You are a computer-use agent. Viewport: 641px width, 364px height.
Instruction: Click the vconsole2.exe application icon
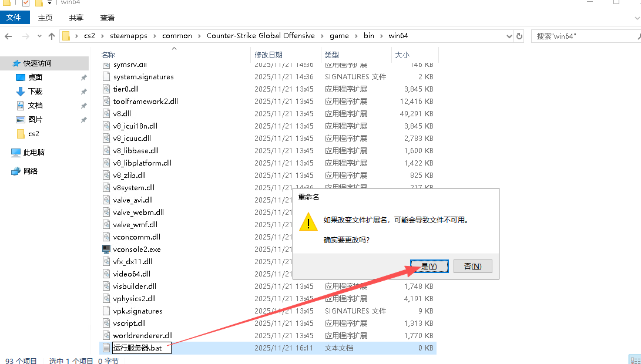pyautogui.click(x=106, y=250)
